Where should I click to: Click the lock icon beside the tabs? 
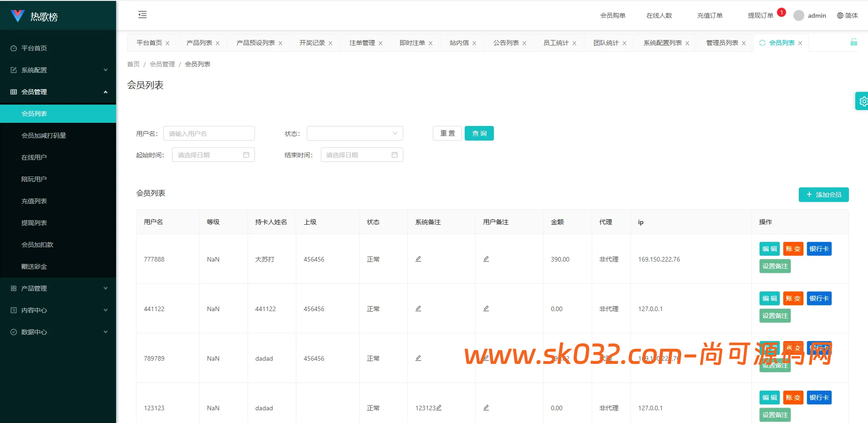coord(854,42)
